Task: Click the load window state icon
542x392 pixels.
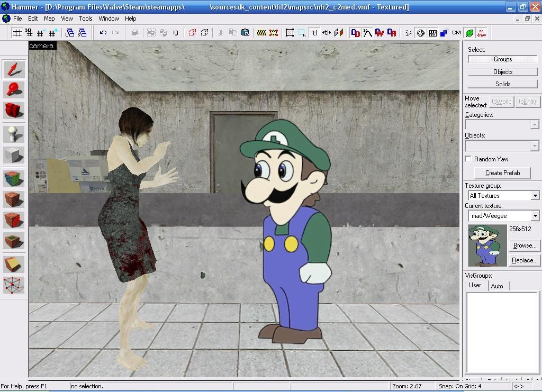Action: click(70, 33)
